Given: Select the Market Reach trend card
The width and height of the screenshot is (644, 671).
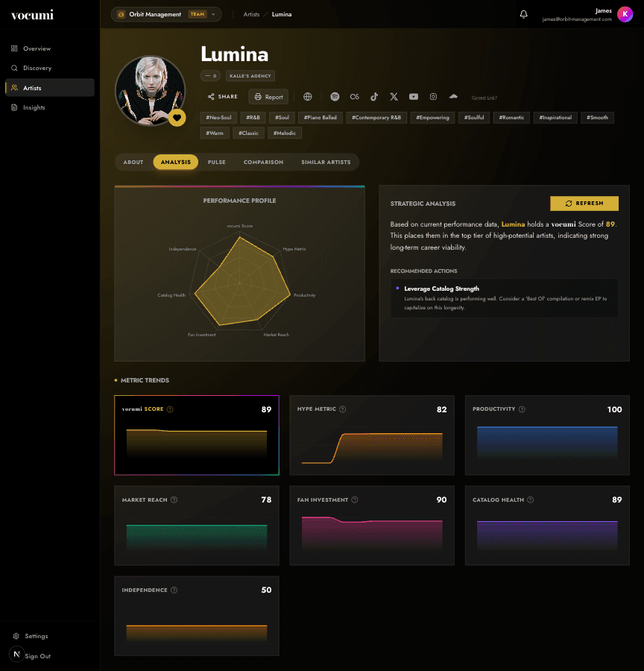Looking at the screenshot, I should [x=197, y=526].
